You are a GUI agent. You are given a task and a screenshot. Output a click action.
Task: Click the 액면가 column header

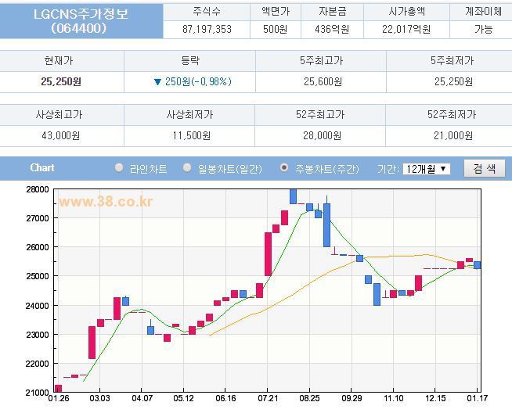point(276,12)
